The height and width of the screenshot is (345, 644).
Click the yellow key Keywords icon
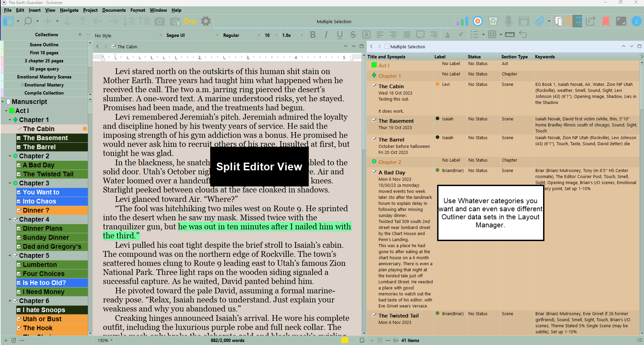[190, 21]
